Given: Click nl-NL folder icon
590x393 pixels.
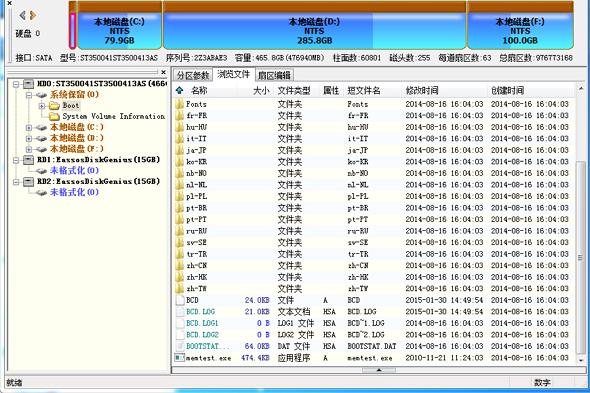Looking at the screenshot, I should pyautogui.click(x=180, y=185).
